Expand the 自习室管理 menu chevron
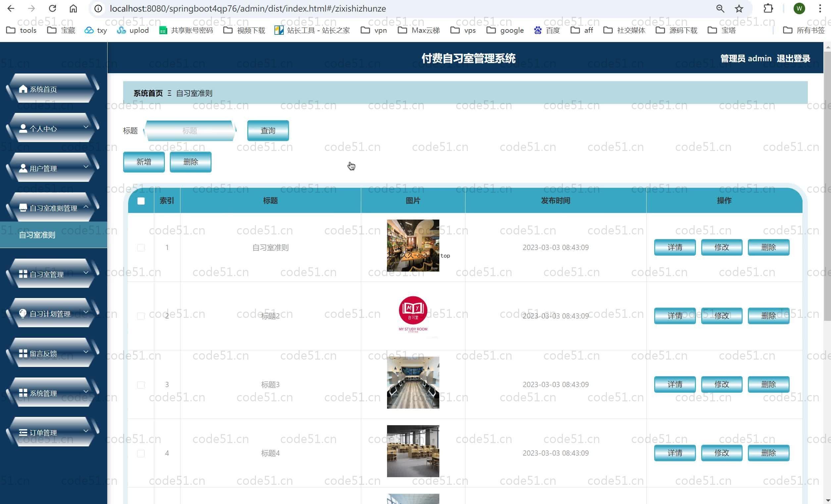The image size is (831, 504). pos(86,273)
